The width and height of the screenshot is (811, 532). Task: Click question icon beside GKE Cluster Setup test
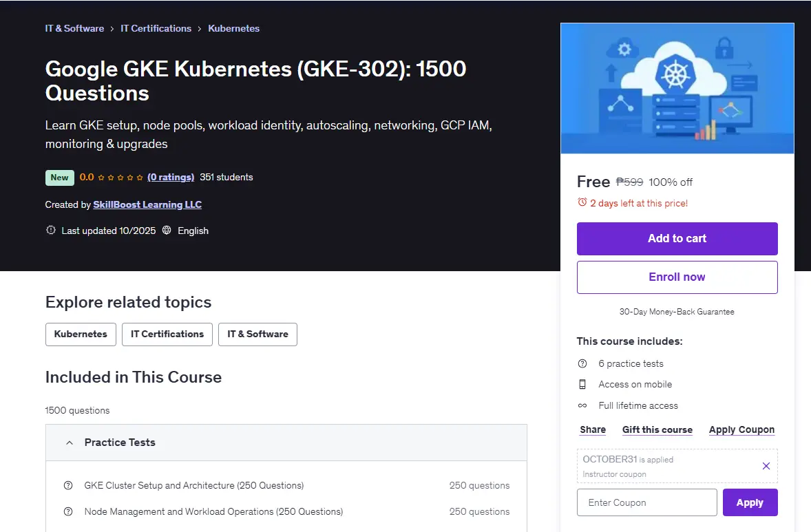pos(67,485)
